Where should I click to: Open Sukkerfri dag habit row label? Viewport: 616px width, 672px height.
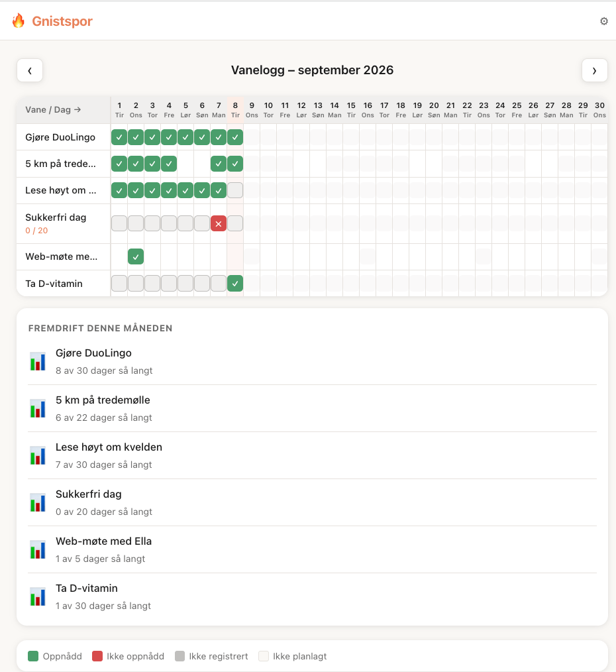click(56, 217)
